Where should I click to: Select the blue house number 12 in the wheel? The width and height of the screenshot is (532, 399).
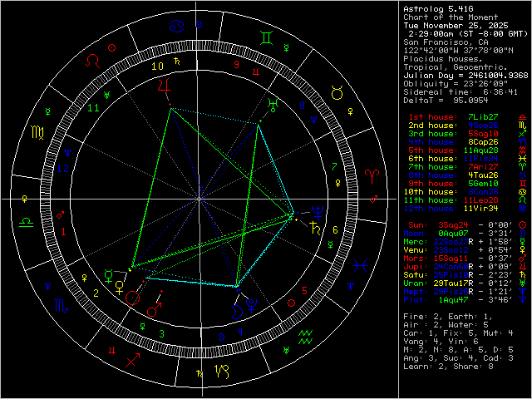click(x=63, y=168)
